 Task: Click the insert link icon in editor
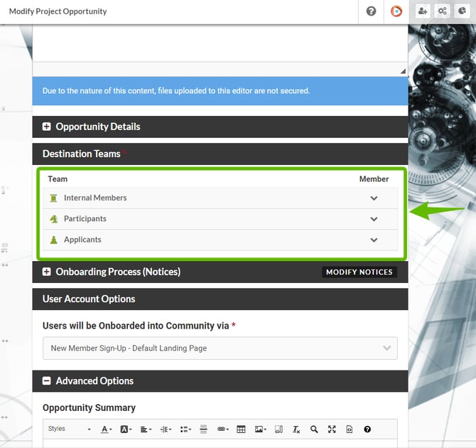(x=222, y=430)
